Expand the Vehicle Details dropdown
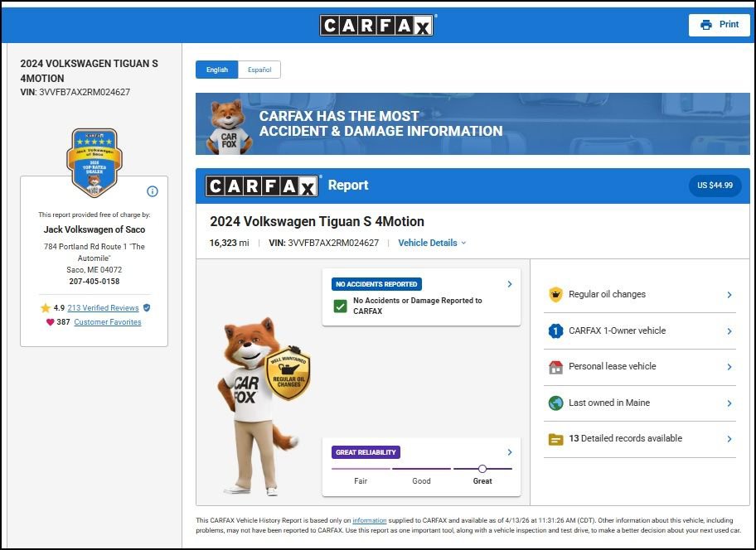 tap(432, 243)
